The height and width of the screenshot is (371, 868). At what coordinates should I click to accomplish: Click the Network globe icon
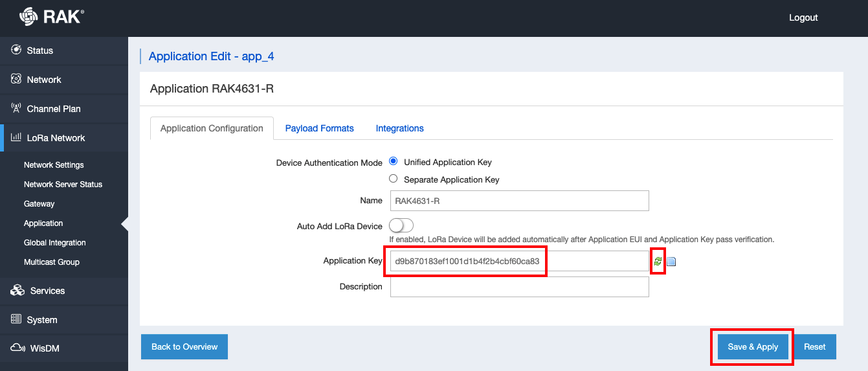point(16,79)
